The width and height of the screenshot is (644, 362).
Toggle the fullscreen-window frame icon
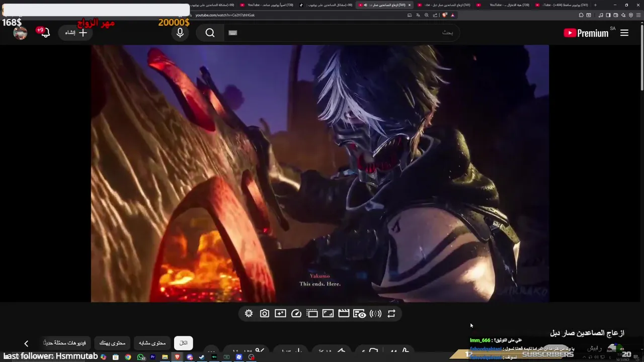point(328,313)
